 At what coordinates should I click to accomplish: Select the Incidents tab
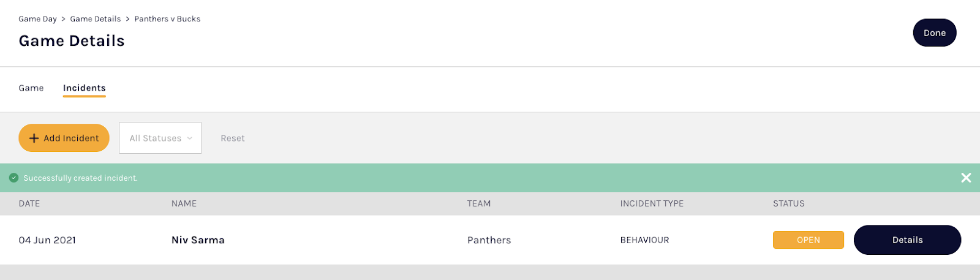click(x=85, y=88)
